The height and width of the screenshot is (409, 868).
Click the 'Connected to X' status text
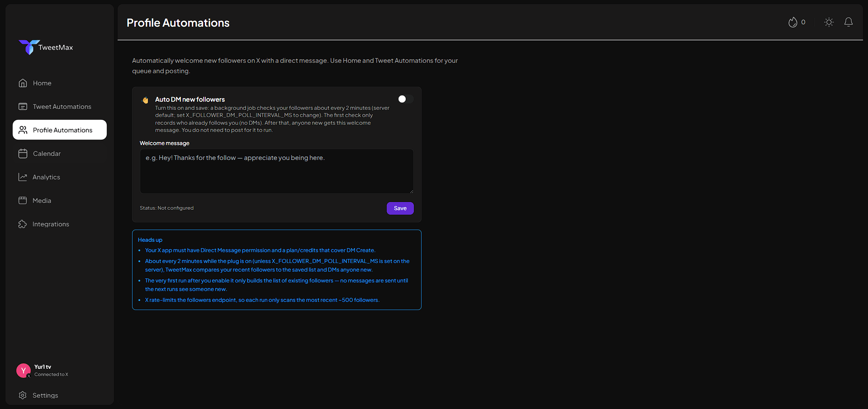pyautogui.click(x=51, y=375)
